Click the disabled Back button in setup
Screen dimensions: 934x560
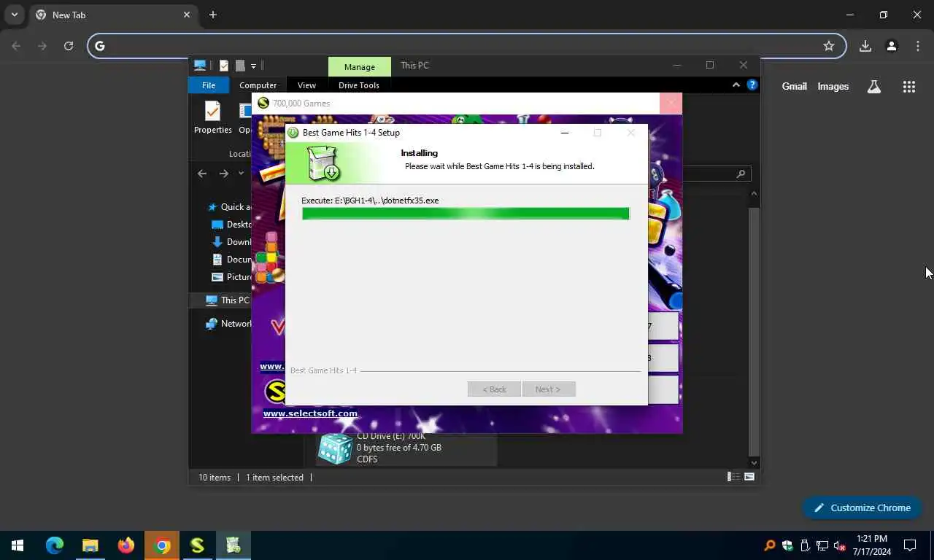click(x=494, y=389)
